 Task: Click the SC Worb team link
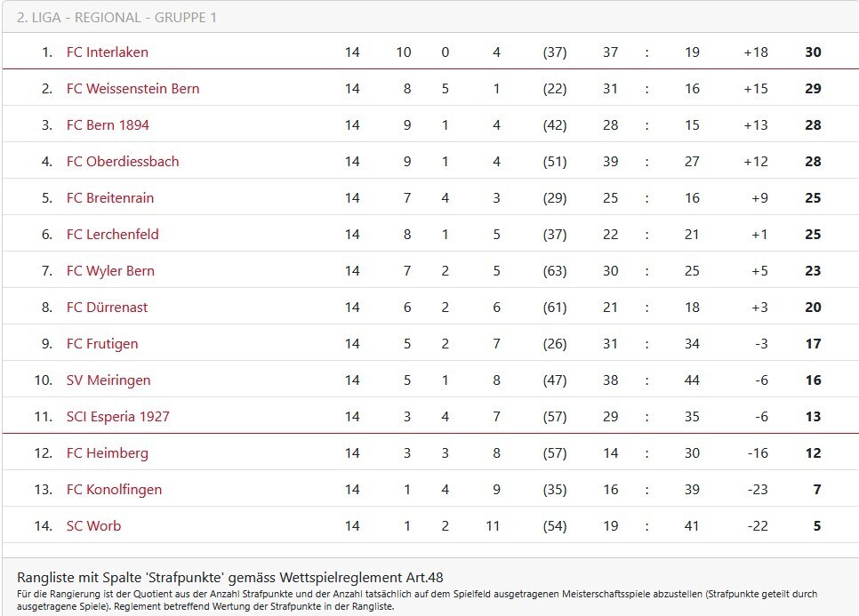[93, 526]
